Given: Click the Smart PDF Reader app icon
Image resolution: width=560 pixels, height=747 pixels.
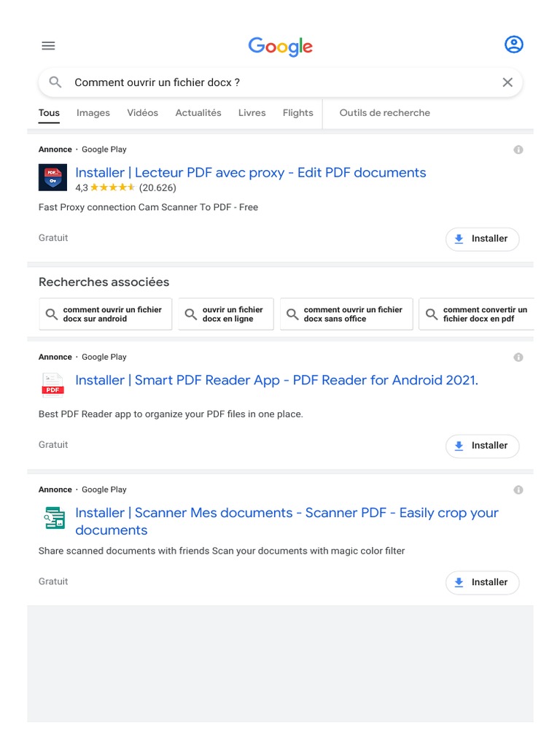Looking at the screenshot, I should click(52, 384).
